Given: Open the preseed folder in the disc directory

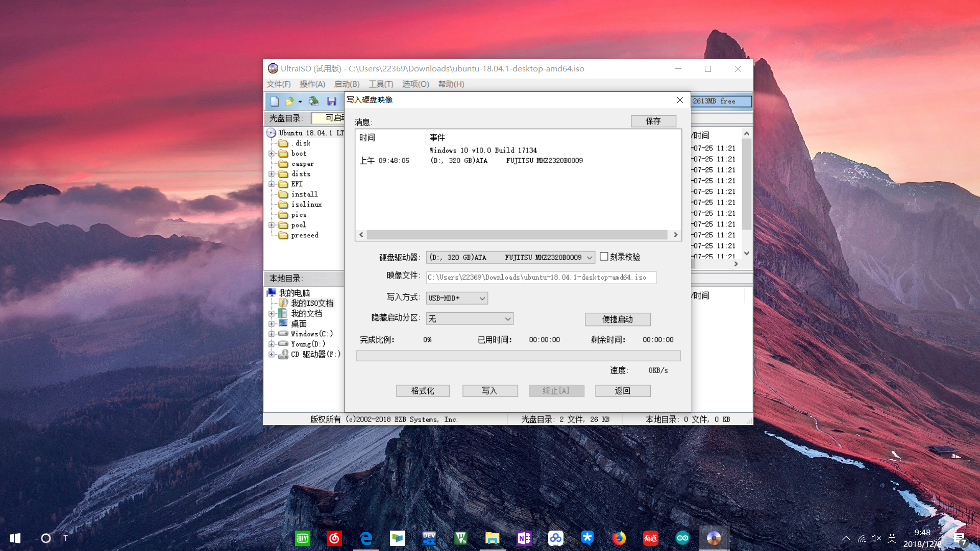Looking at the screenshot, I should point(304,235).
